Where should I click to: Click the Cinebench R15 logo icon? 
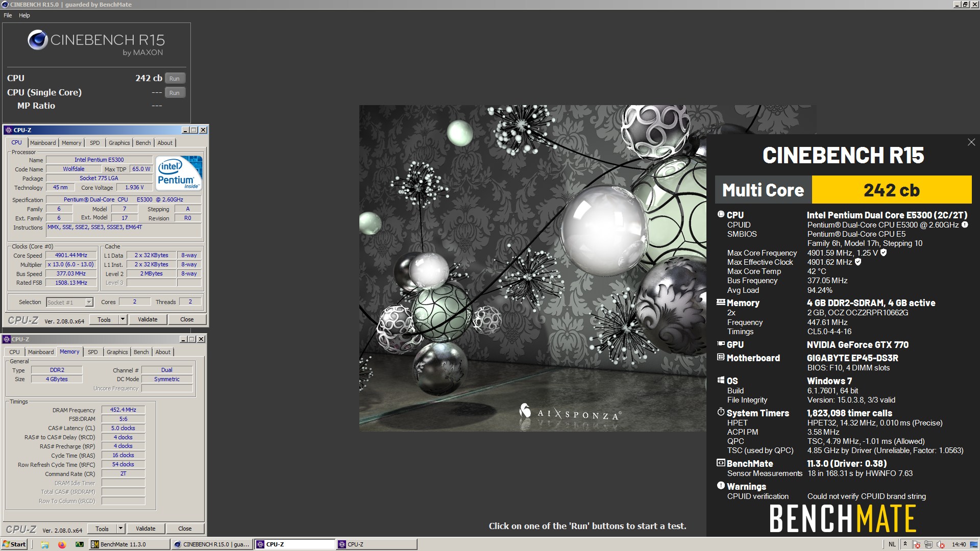click(x=37, y=40)
